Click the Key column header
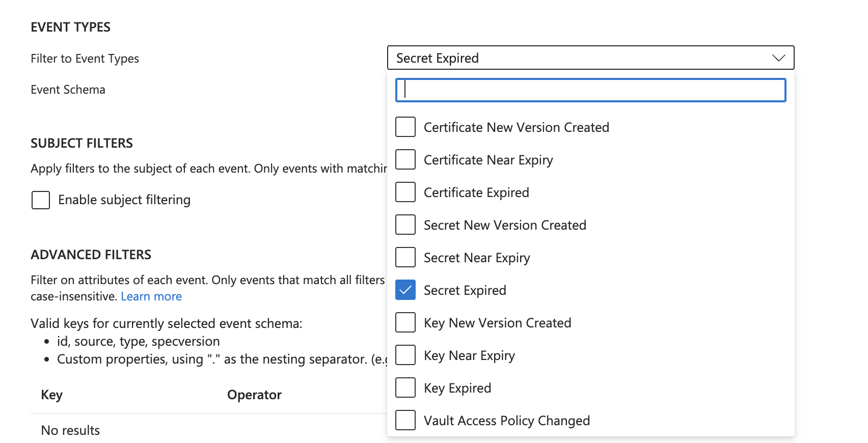The width and height of the screenshot is (868, 443). 52,395
